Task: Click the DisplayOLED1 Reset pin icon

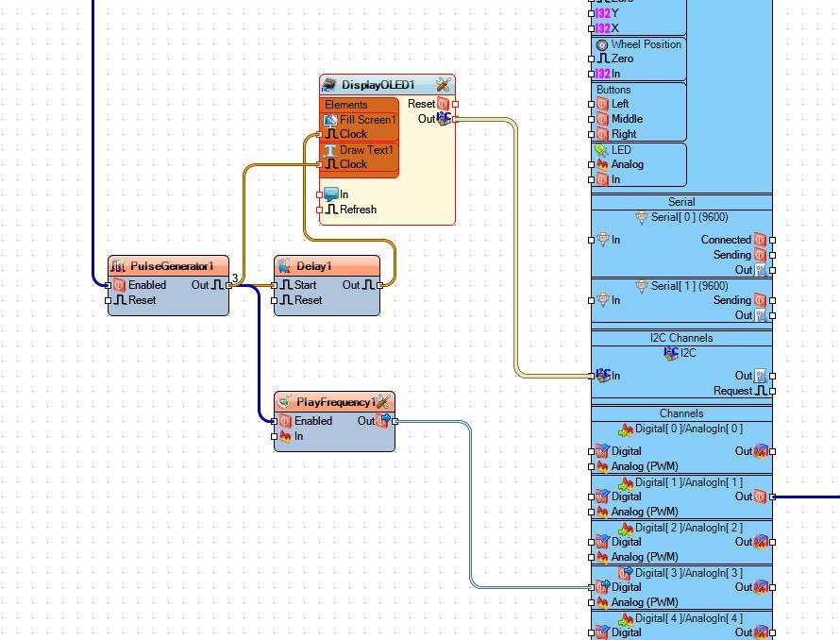Action: point(443,104)
